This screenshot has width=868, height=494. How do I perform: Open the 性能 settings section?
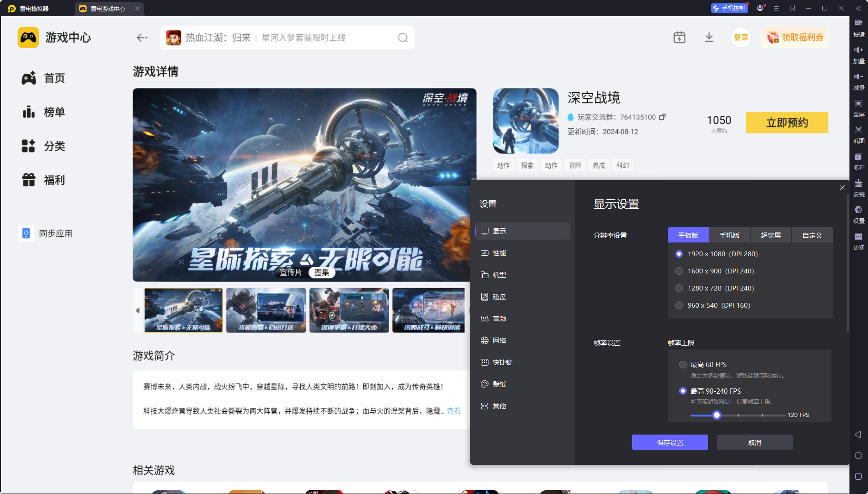[499, 253]
